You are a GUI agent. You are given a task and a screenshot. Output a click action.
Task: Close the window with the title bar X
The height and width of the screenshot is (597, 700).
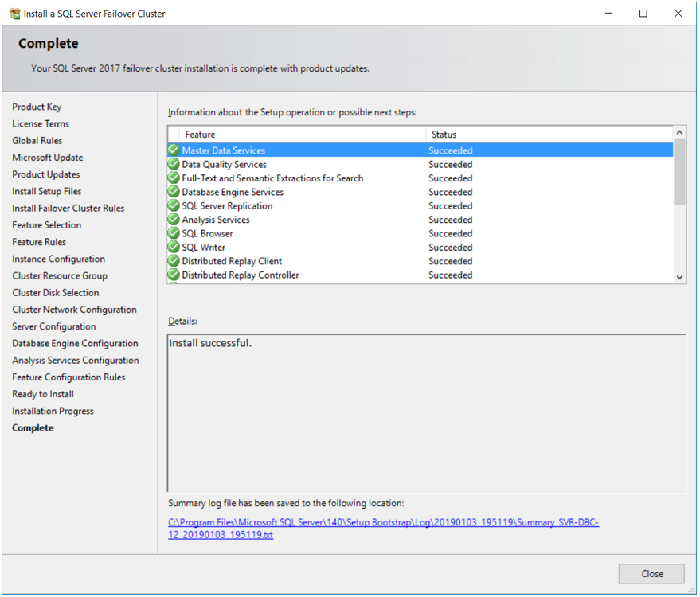(678, 14)
